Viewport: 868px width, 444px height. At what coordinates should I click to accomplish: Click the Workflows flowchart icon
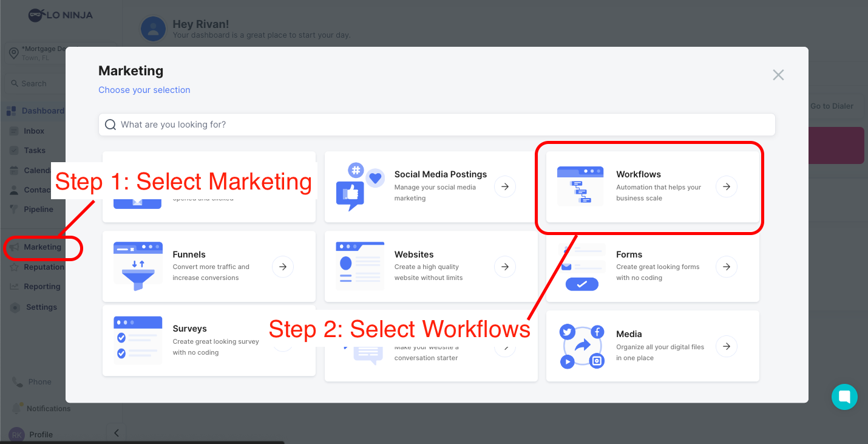[x=580, y=186]
